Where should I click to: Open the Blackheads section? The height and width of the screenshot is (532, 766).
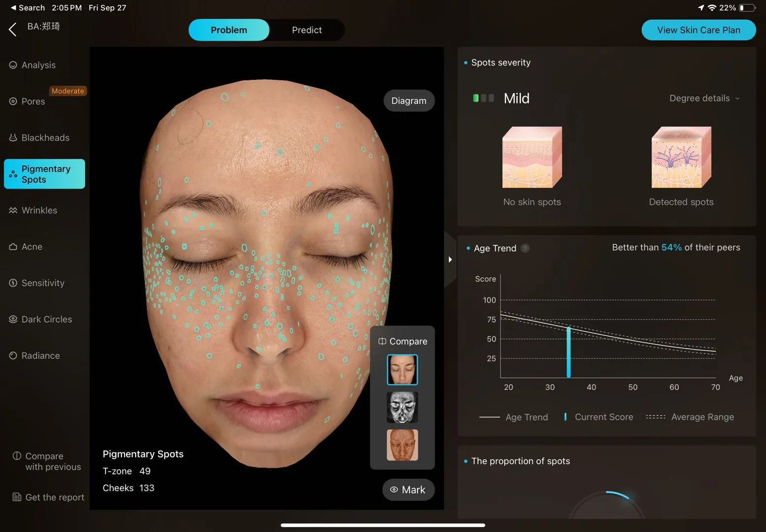point(39,138)
